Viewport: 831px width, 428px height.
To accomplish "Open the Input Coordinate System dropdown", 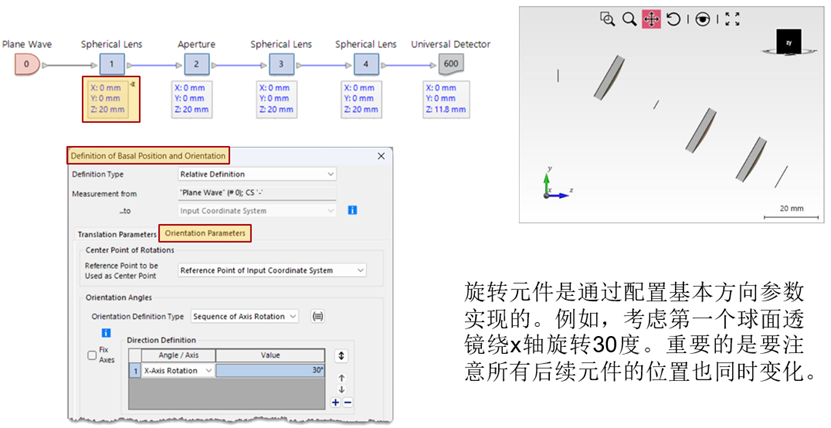I will tap(257, 211).
